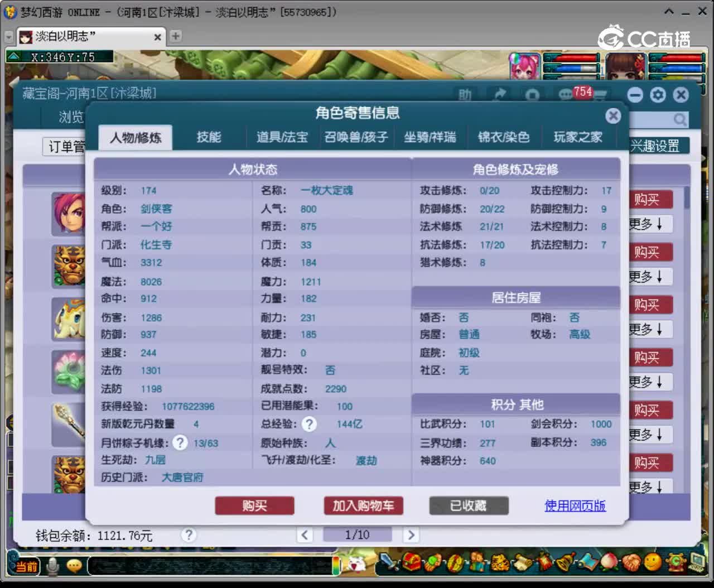Click the 加入购物车 button
Image resolution: width=714 pixels, height=588 pixels.
click(363, 506)
